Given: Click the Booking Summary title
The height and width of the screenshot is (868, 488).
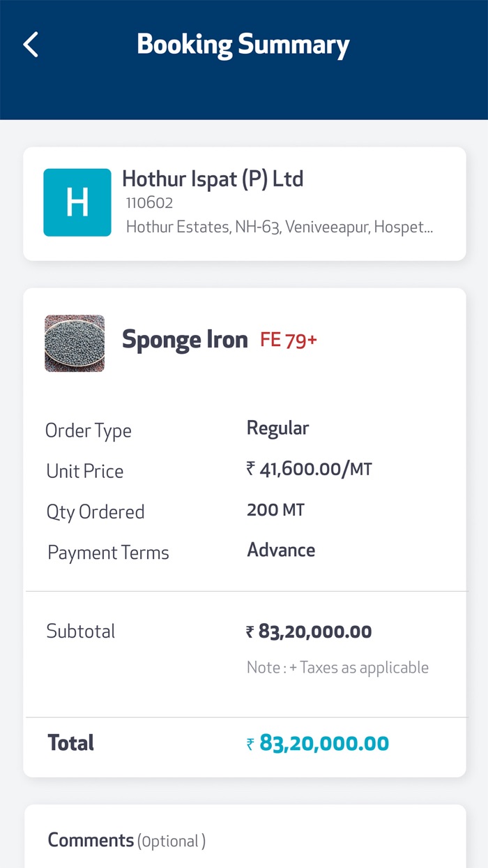Looking at the screenshot, I should click(x=243, y=44).
